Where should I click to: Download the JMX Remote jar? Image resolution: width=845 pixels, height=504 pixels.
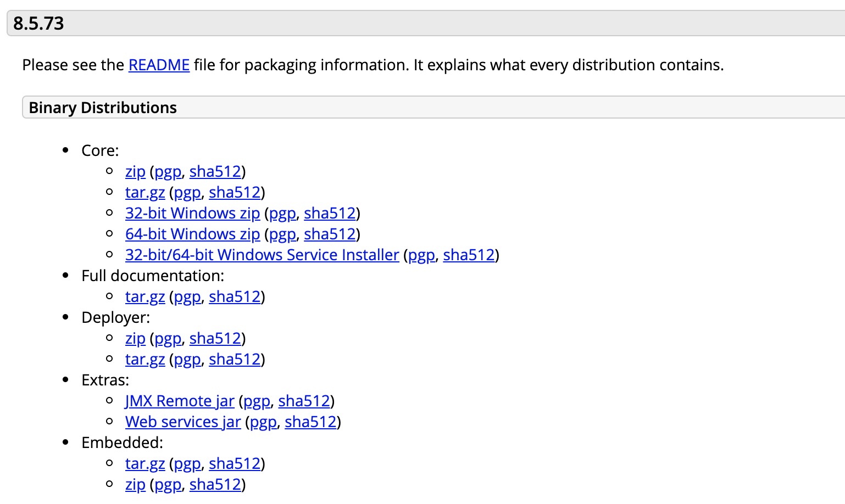coord(180,401)
